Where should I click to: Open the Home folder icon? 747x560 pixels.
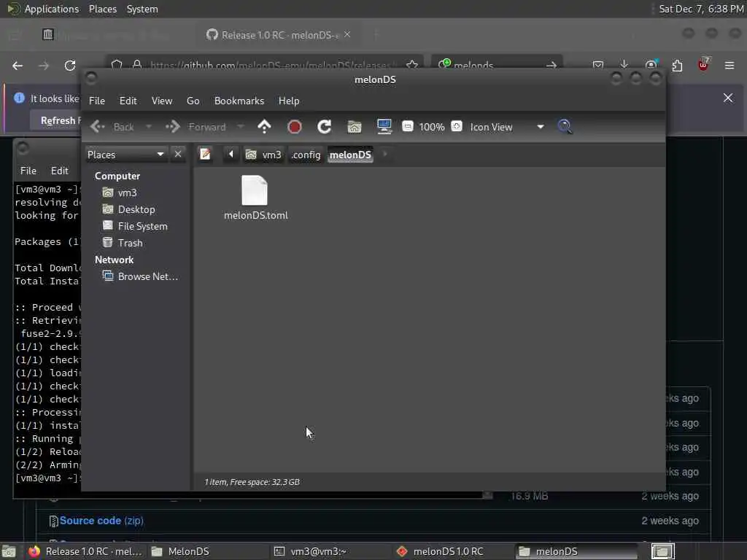tap(355, 127)
